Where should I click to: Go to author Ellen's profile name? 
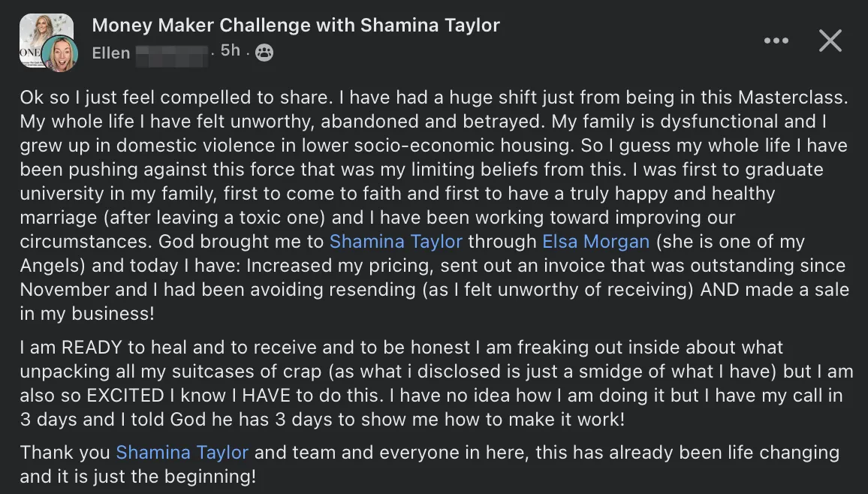click(x=111, y=53)
